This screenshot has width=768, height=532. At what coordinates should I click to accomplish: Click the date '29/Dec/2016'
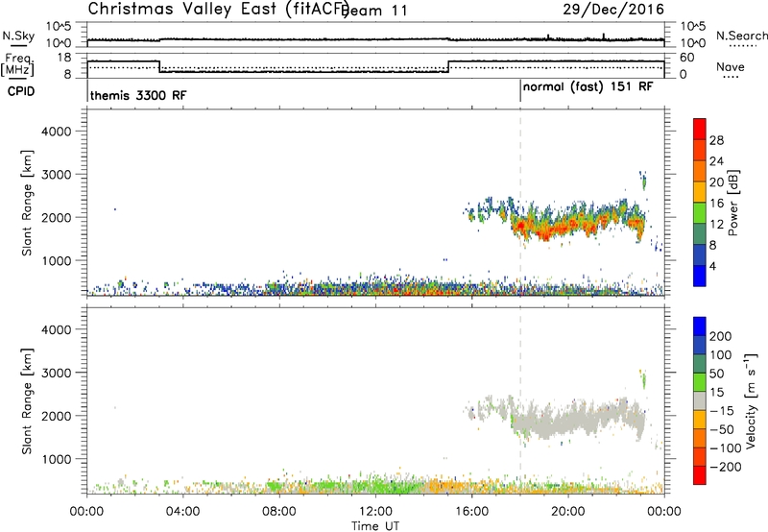pos(613,10)
